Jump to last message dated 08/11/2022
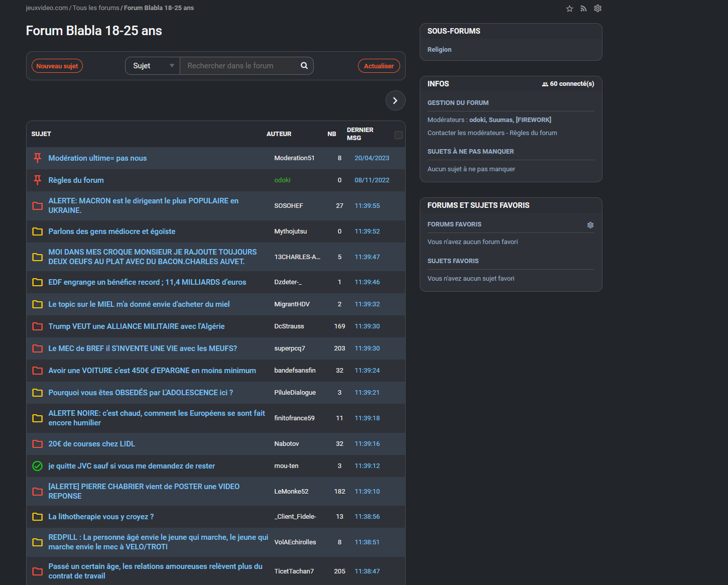This screenshot has height=585, width=728. tap(372, 180)
